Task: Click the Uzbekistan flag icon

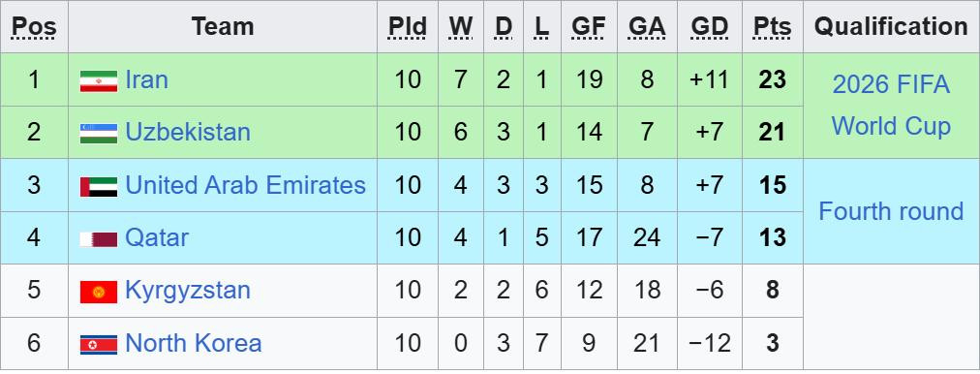Action: [99, 134]
